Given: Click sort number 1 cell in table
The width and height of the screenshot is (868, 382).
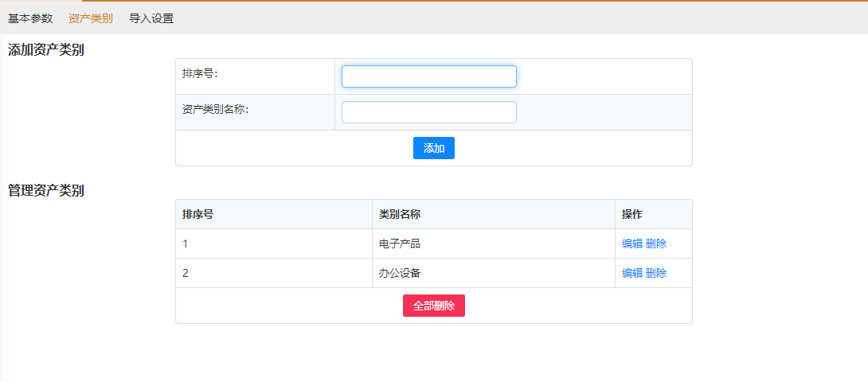Looking at the screenshot, I should point(186,244).
